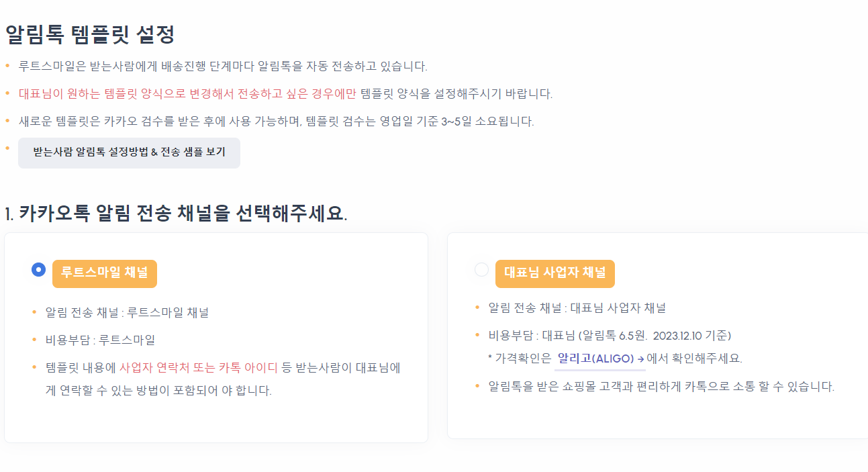Click the red 사업자 연락처 또는 카톡 아이디 text
868x472 pixels.
pyautogui.click(x=198, y=367)
